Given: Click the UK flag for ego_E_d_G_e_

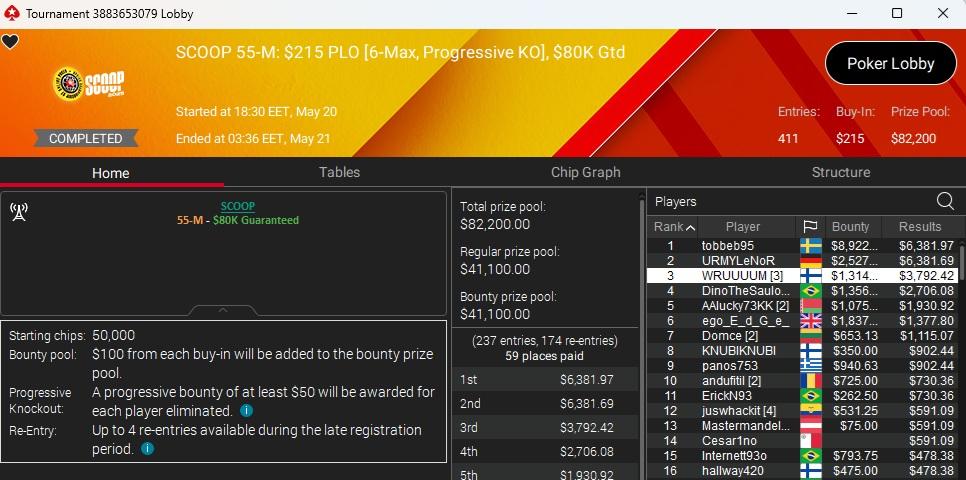Looking at the screenshot, I should pos(811,320).
